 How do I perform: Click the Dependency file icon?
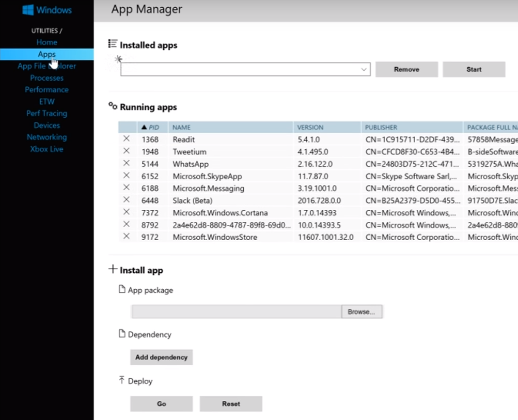122,334
